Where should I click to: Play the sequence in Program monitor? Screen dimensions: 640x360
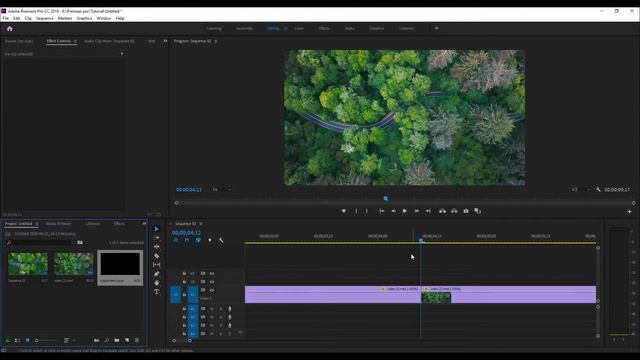pos(404,211)
